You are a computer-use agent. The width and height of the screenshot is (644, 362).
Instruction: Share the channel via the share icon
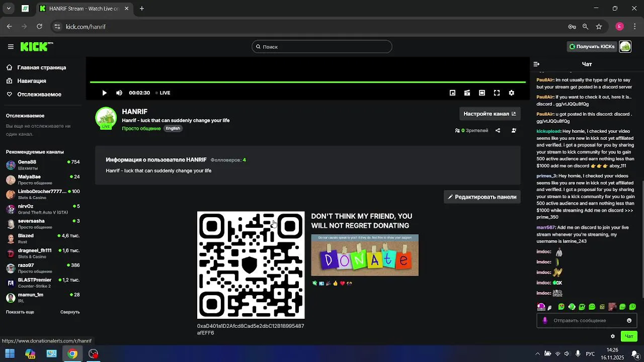(x=498, y=131)
